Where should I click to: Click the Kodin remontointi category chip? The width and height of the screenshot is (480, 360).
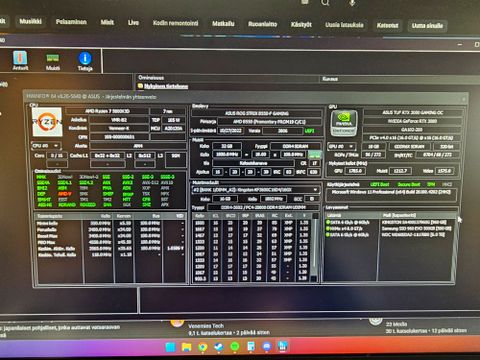[175, 23]
